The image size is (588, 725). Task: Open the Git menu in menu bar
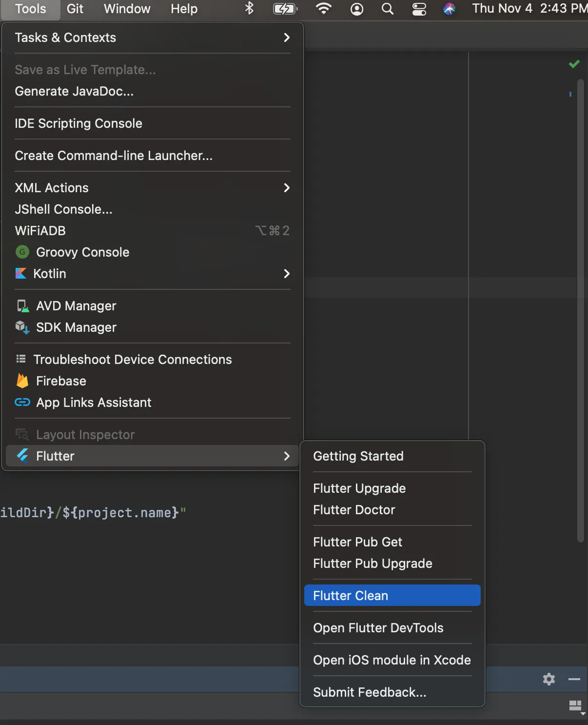[75, 9]
